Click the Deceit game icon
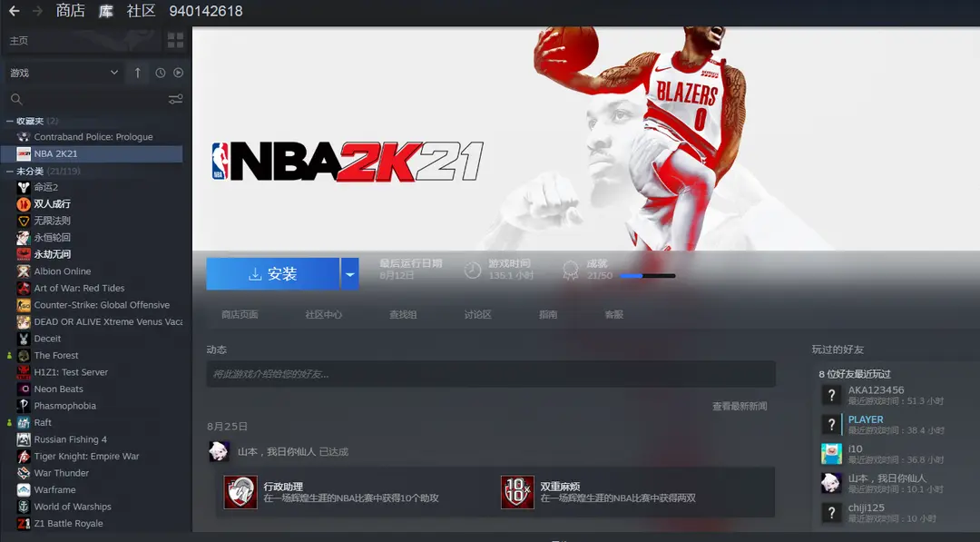The width and height of the screenshot is (980, 542). [x=23, y=339]
